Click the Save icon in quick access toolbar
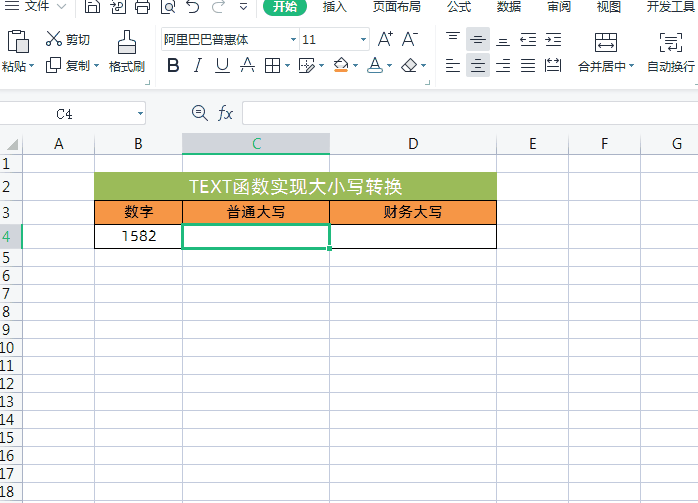This screenshot has height=503, width=698. tap(92, 6)
